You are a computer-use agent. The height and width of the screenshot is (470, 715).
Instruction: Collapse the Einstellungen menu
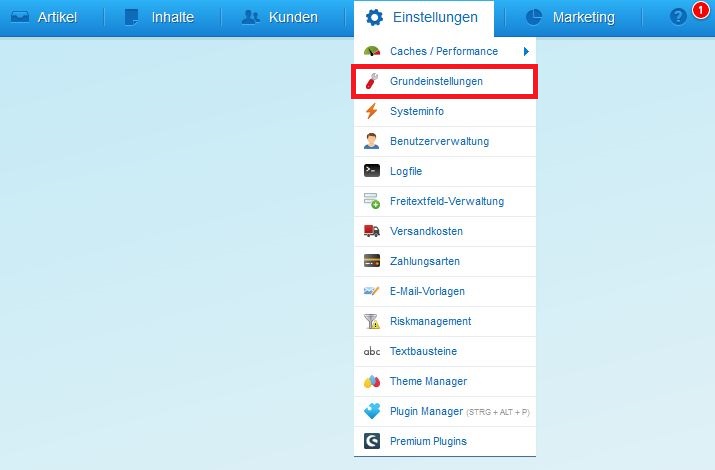click(x=424, y=18)
